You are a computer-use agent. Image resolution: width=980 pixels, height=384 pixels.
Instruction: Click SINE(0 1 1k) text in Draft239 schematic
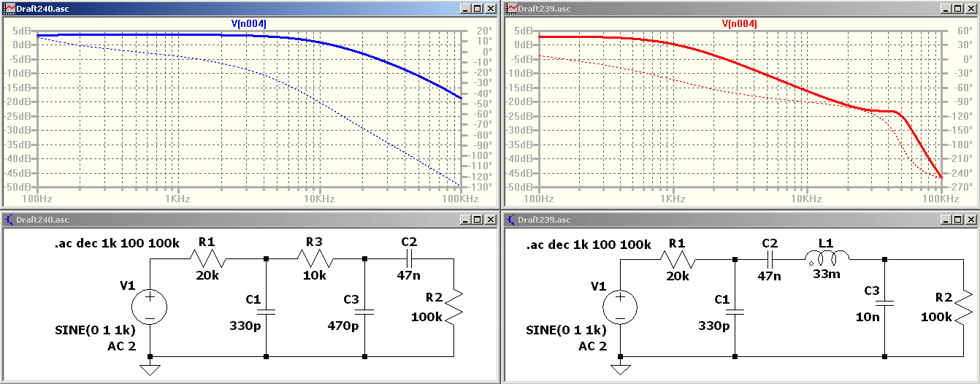tap(566, 331)
